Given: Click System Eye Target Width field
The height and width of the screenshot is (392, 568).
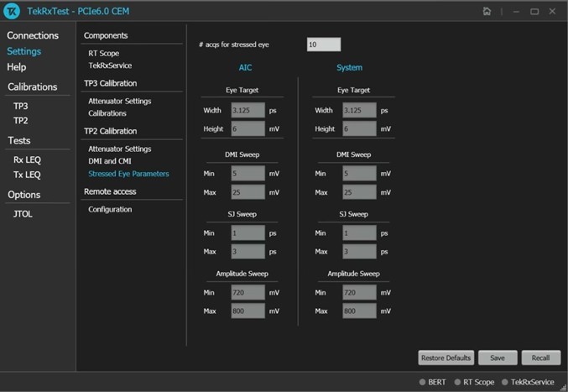Looking at the screenshot, I should (x=360, y=110).
